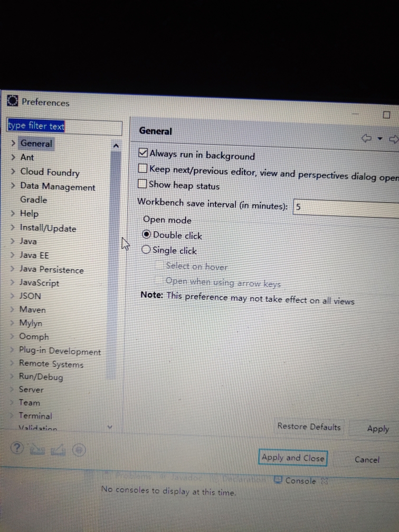
Task: Expand the Java EE tree node
Action: 13,254
